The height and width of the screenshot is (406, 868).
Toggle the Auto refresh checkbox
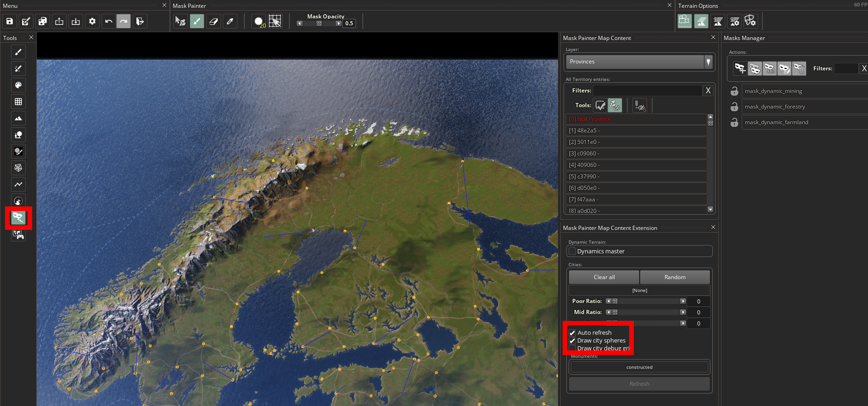click(572, 333)
